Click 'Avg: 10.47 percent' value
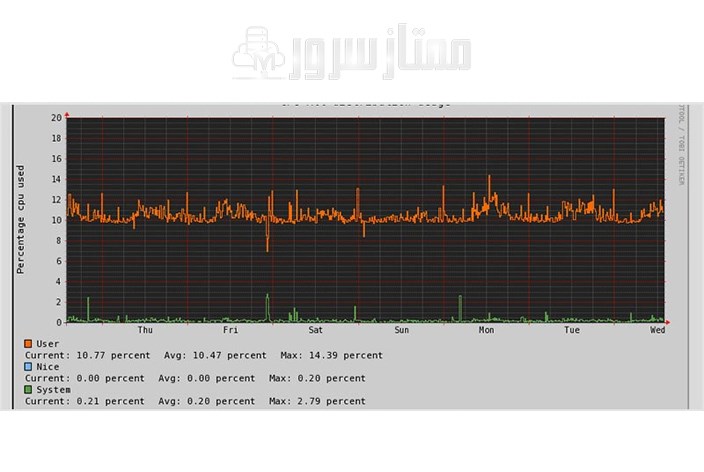This screenshot has width=704, height=472. pos(215,355)
